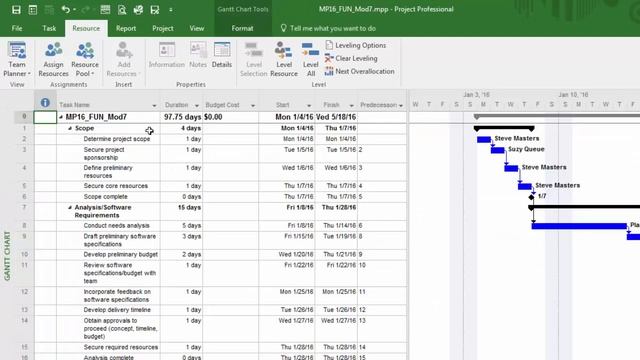Select the 'Develop delivery timeline' task

click(x=117, y=310)
